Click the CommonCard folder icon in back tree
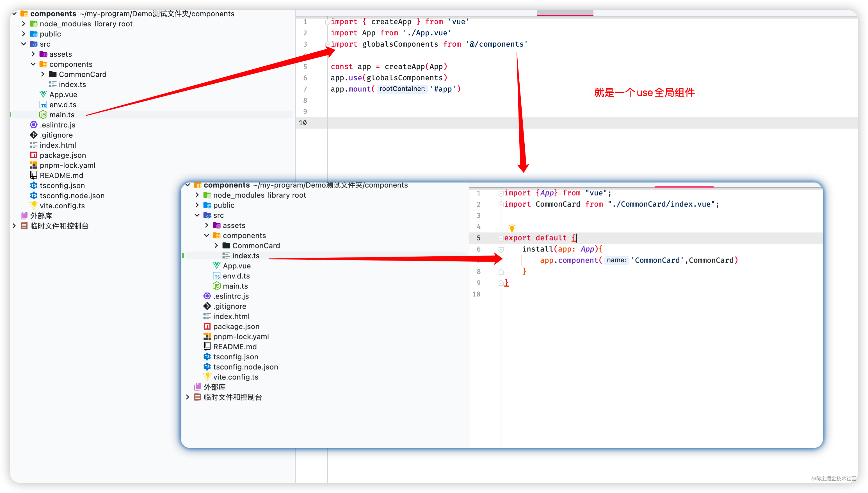This screenshot has width=868, height=493. (52, 74)
